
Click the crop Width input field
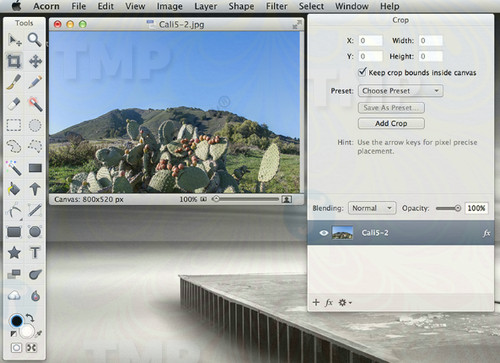tap(431, 41)
